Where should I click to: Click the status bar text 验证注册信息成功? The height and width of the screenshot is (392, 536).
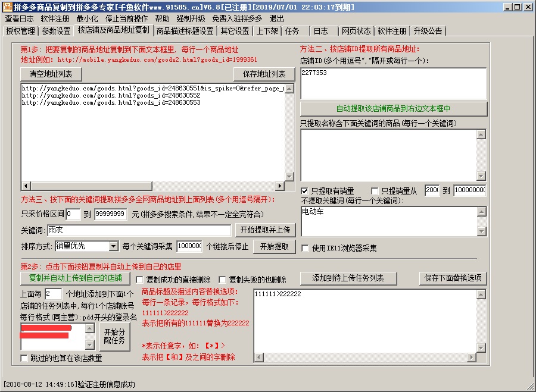point(107,384)
